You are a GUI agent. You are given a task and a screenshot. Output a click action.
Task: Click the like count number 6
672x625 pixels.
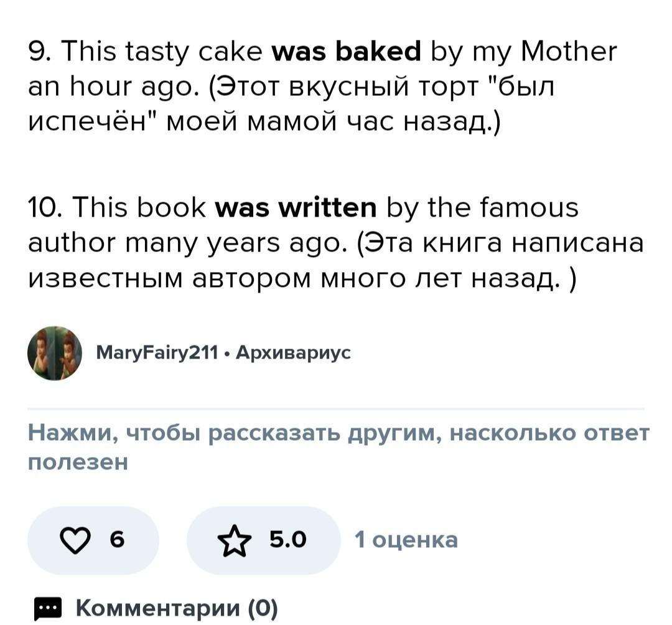117,540
